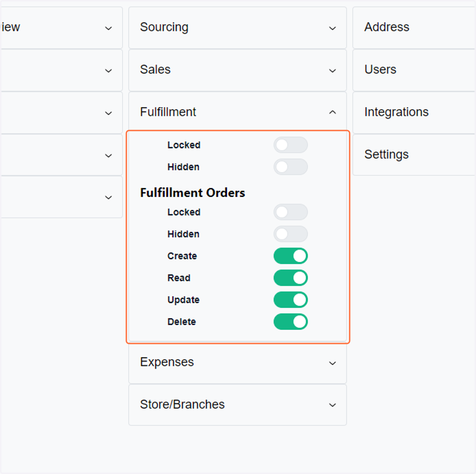Toggle Fulfillment section Hidden switch
The height and width of the screenshot is (474, 476).
tap(290, 167)
